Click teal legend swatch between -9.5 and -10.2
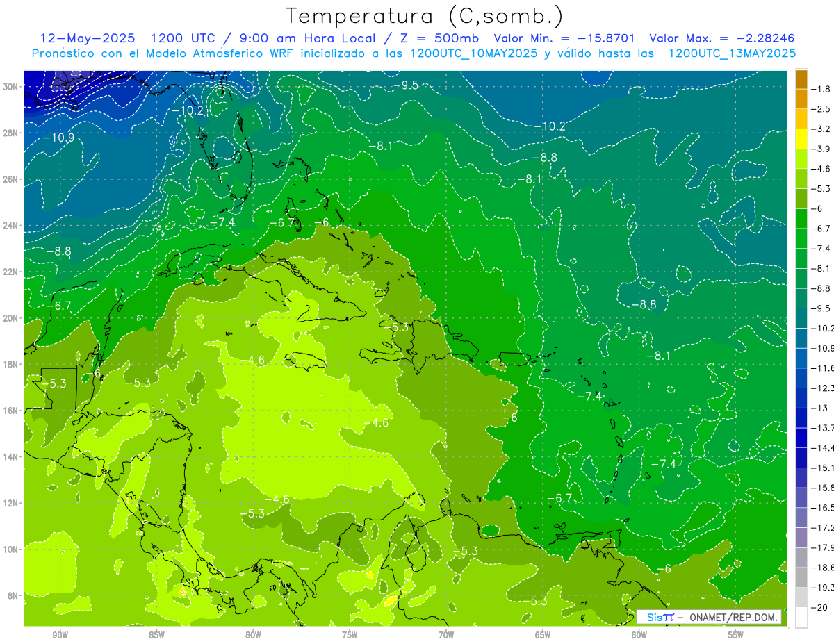 click(x=801, y=318)
